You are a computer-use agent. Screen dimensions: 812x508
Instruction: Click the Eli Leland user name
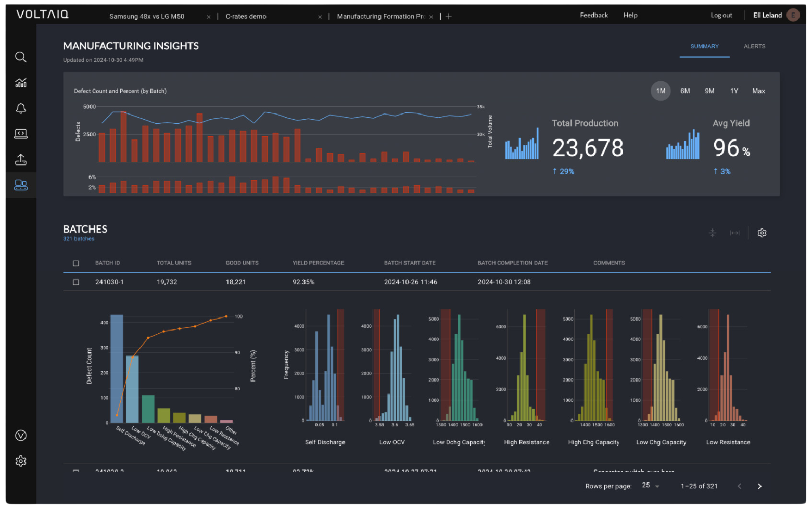pyautogui.click(x=767, y=15)
